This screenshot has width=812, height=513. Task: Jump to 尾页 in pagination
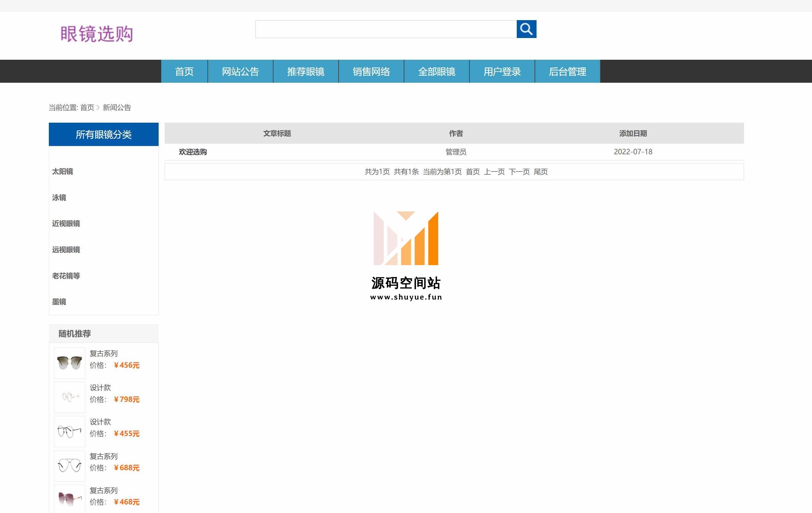tap(541, 172)
